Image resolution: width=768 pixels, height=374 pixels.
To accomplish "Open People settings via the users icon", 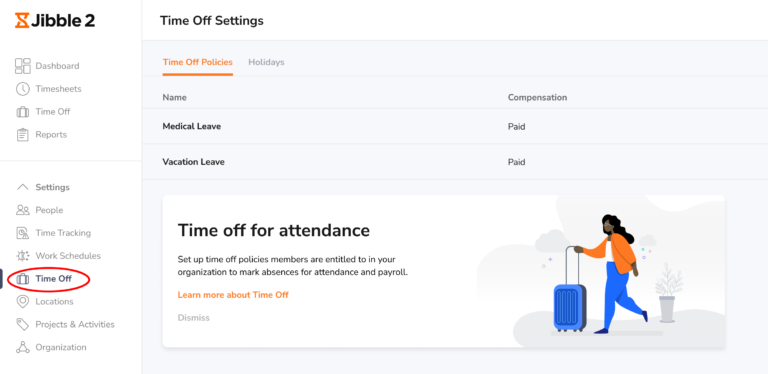I will click(23, 210).
